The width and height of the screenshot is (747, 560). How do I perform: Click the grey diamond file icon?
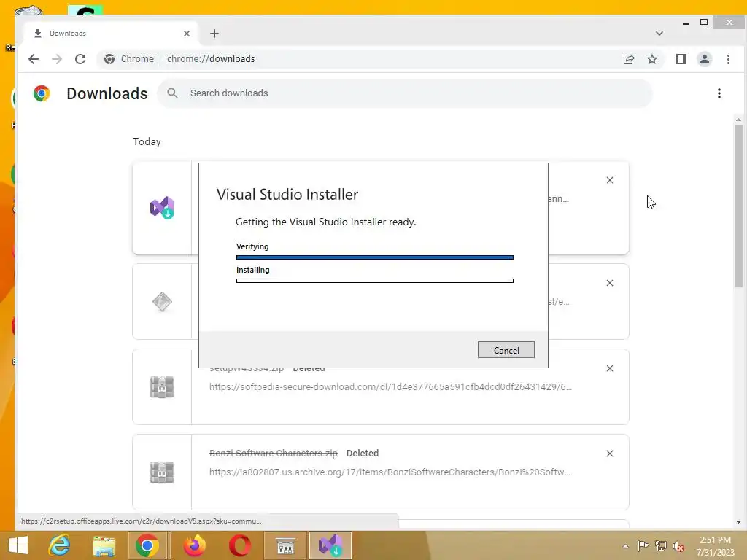tap(162, 301)
